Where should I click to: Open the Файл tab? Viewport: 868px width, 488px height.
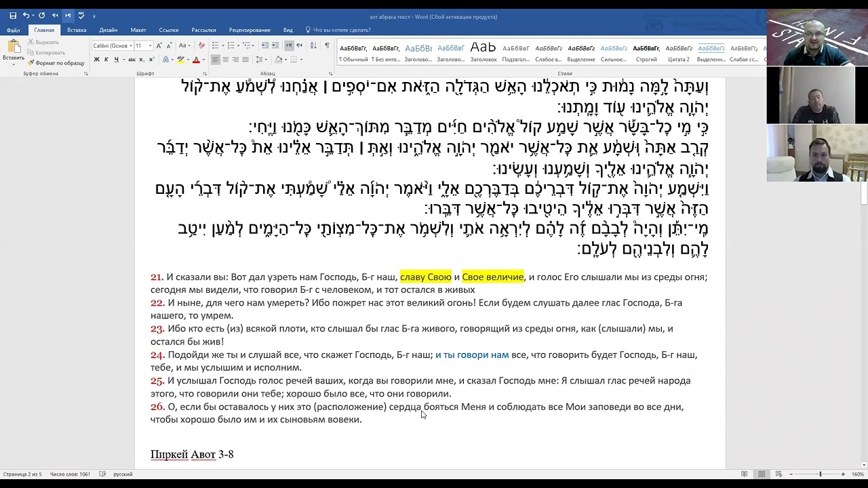13,30
